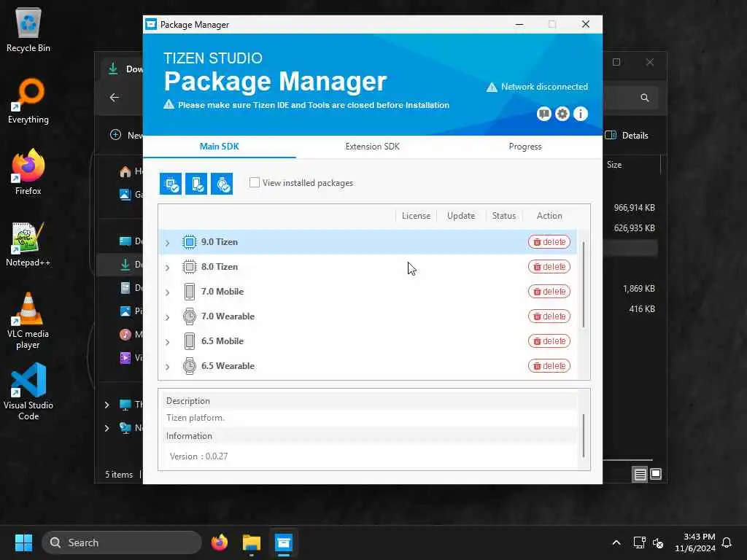The width and height of the screenshot is (747, 560).
Task: Click the 7.0 Mobile phone icon
Action: point(190,292)
